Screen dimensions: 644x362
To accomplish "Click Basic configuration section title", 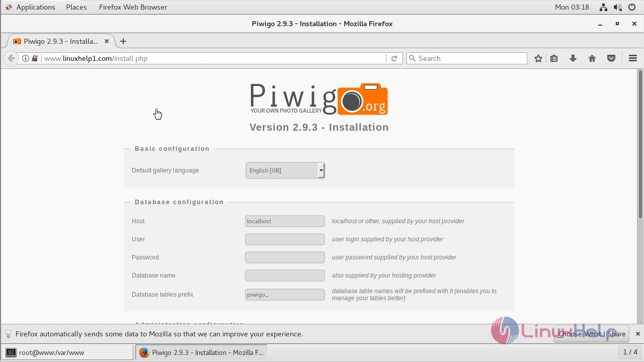I will pos(172,149).
